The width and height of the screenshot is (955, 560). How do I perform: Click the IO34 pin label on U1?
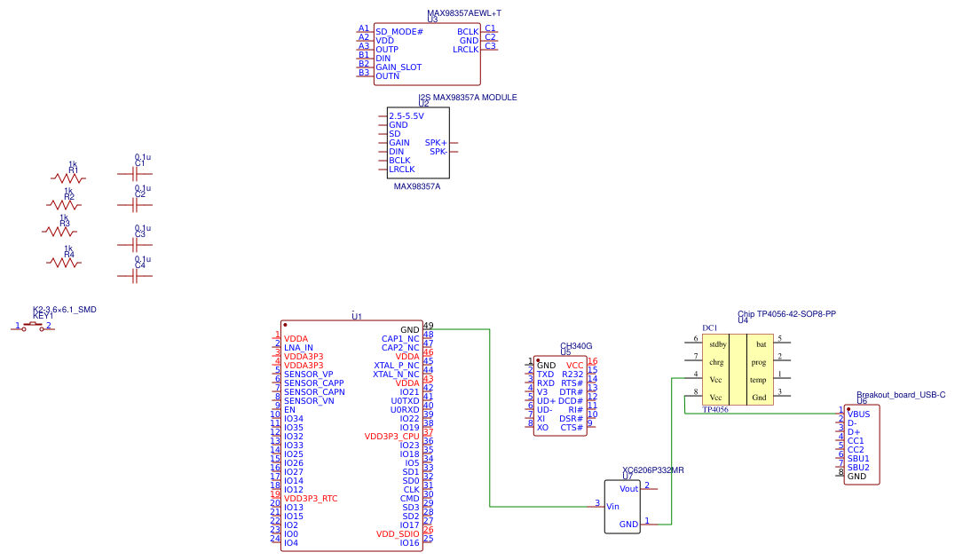point(294,419)
